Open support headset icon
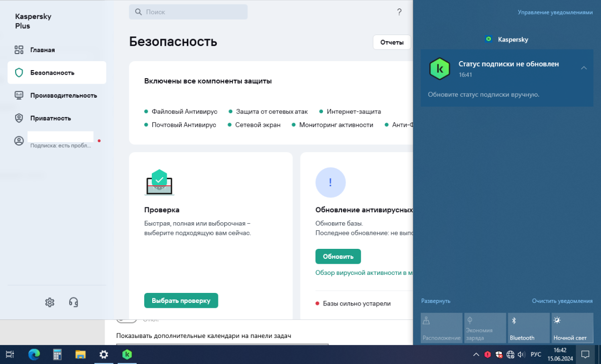 point(74,302)
